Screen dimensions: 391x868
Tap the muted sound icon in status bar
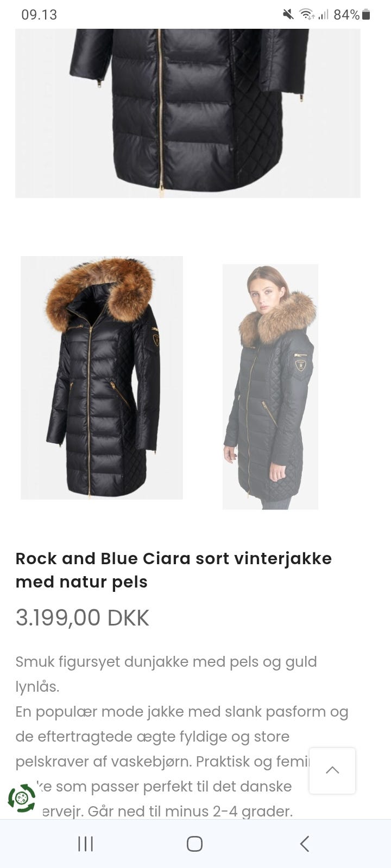click(x=288, y=15)
